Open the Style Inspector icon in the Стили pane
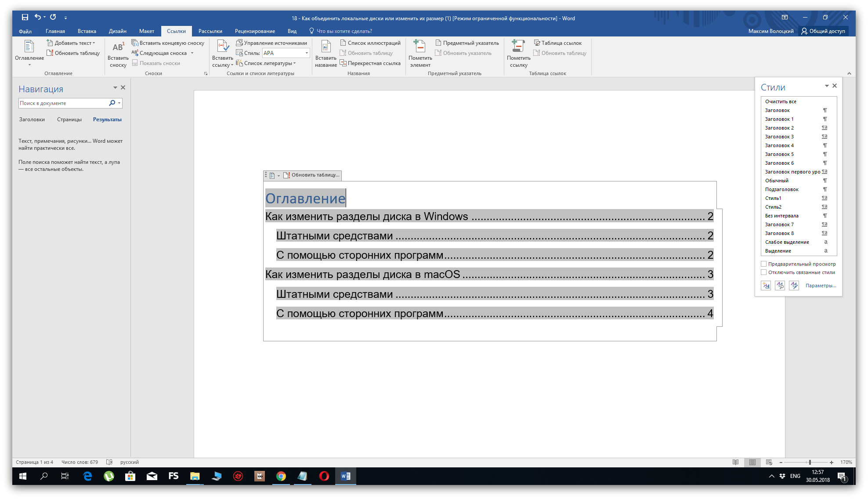The width and height of the screenshot is (868, 499). tap(780, 286)
